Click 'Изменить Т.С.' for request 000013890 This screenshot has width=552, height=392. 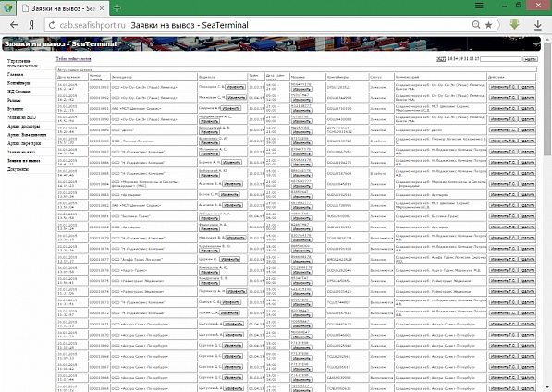(503, 119)
